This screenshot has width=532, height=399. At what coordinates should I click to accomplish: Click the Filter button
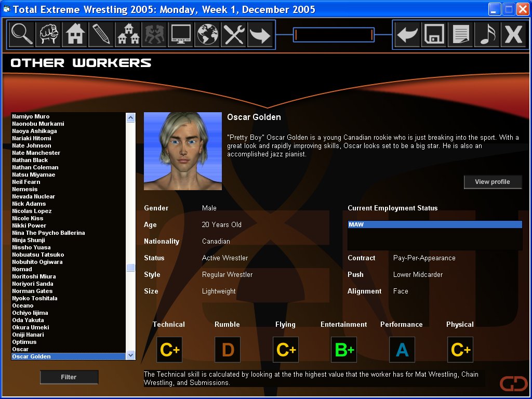tap(69, 377)
